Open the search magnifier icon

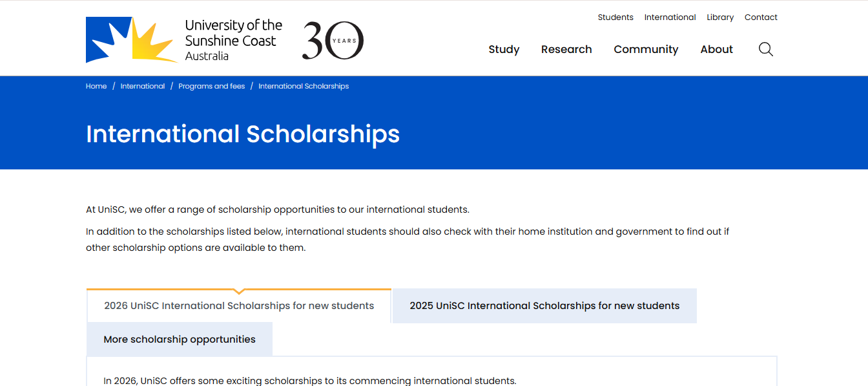[x=765, y=49]
